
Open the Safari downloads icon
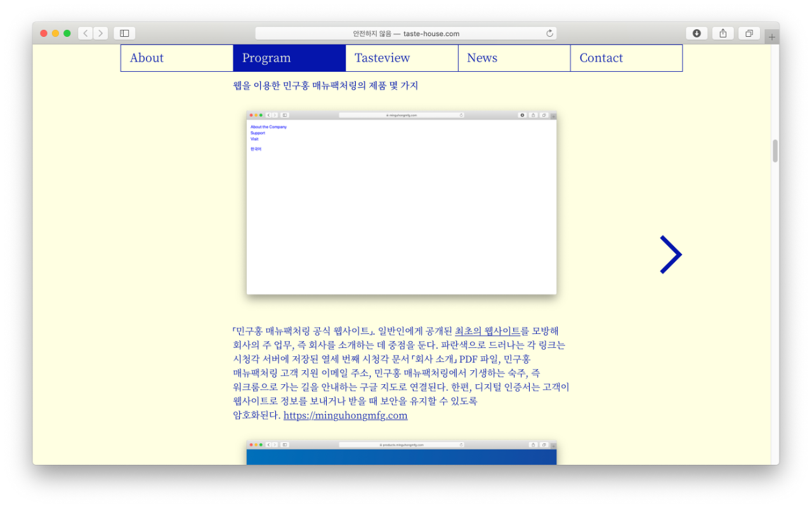[697, 33]
